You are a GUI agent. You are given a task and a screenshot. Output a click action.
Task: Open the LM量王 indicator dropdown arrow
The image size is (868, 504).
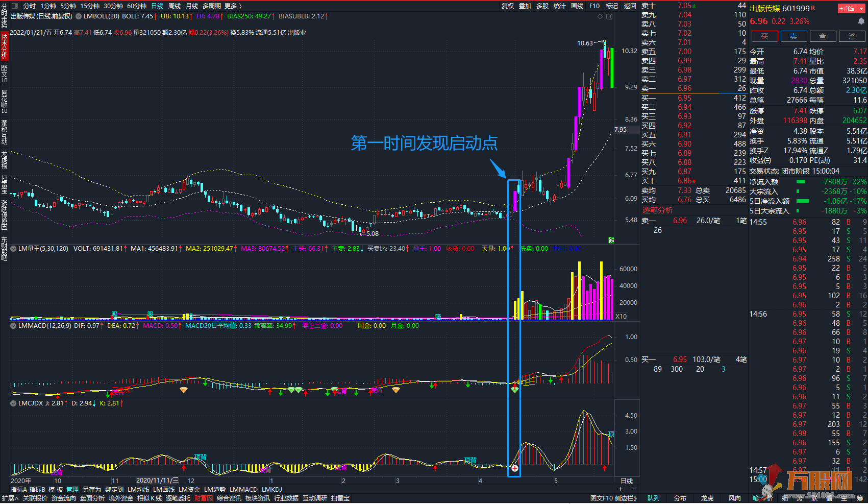tap(14, 249)
